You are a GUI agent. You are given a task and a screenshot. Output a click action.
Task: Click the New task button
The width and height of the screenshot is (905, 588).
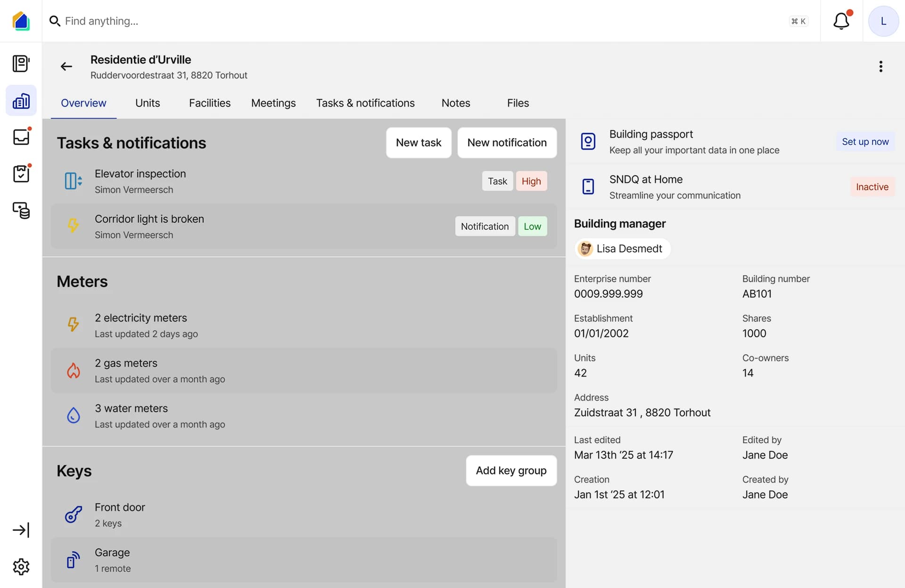(419, 143)
